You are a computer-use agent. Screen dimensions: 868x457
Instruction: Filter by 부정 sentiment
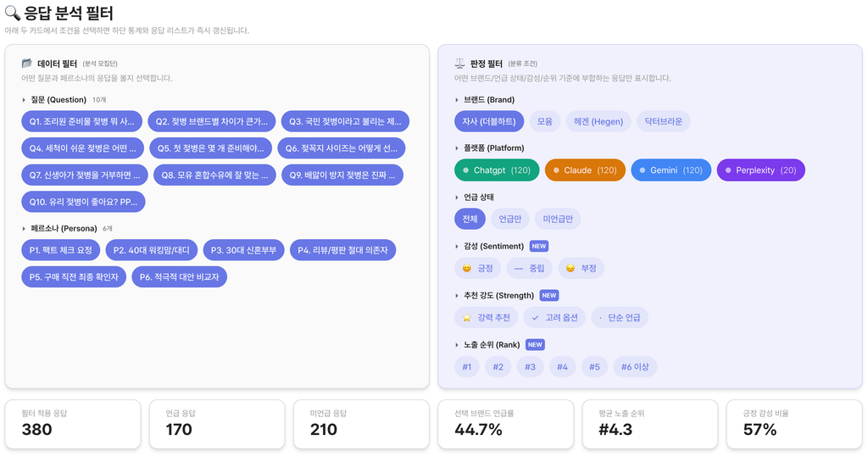pyautogui.click(x=581, y=268)
